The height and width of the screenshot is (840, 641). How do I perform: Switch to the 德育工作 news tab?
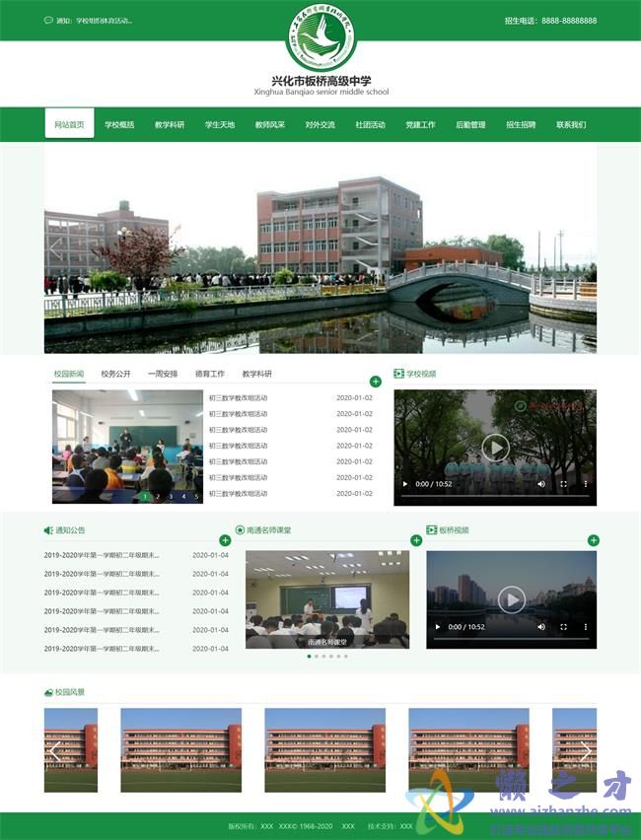[x=210, y=374]
